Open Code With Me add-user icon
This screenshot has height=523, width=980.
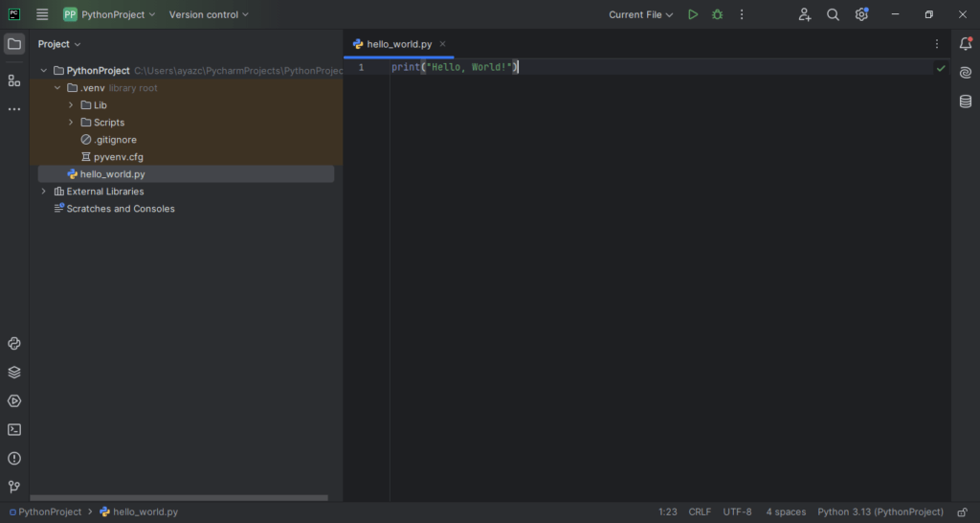pyautogui.click(x=804, y=14)
